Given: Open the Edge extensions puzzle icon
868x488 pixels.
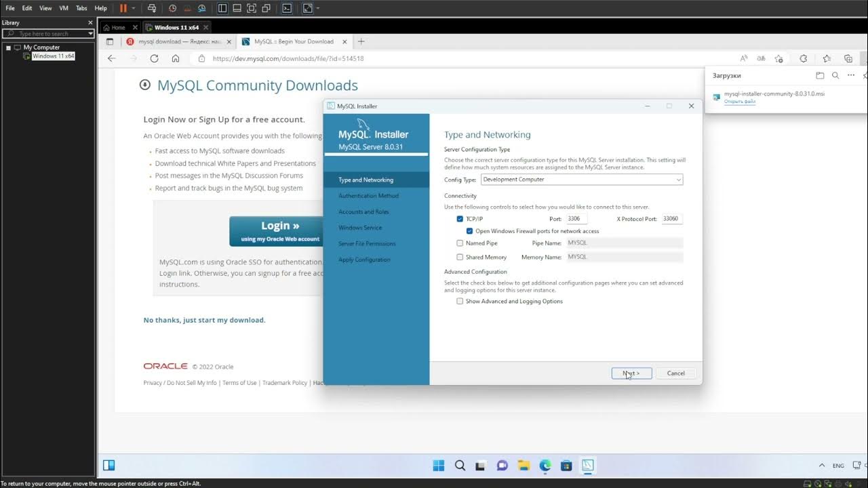Looking at the screenshot, I should click(804, 58).
